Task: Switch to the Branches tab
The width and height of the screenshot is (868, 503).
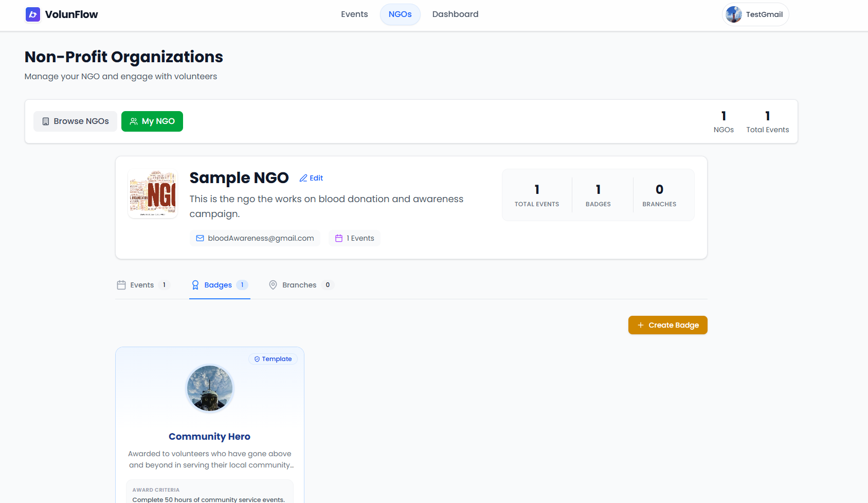Action: pos(299,285)
